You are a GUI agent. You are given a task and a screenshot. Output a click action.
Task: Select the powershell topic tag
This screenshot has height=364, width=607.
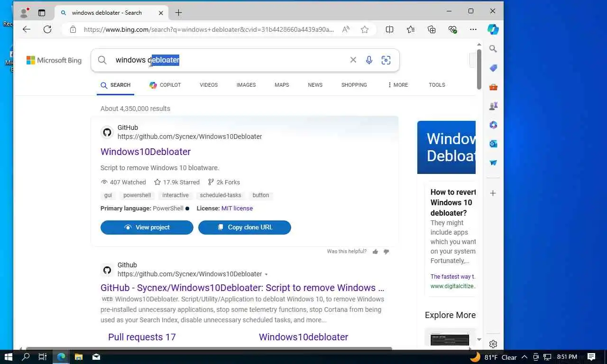tap(137, 195)
